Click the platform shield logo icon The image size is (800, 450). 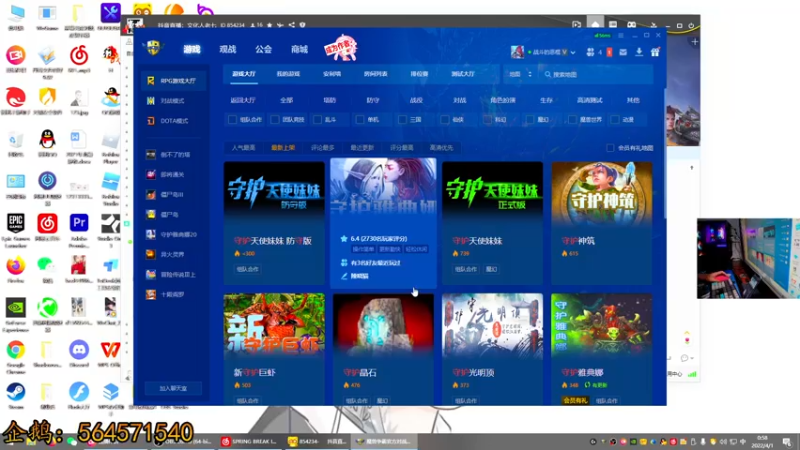tap(154, 48)
